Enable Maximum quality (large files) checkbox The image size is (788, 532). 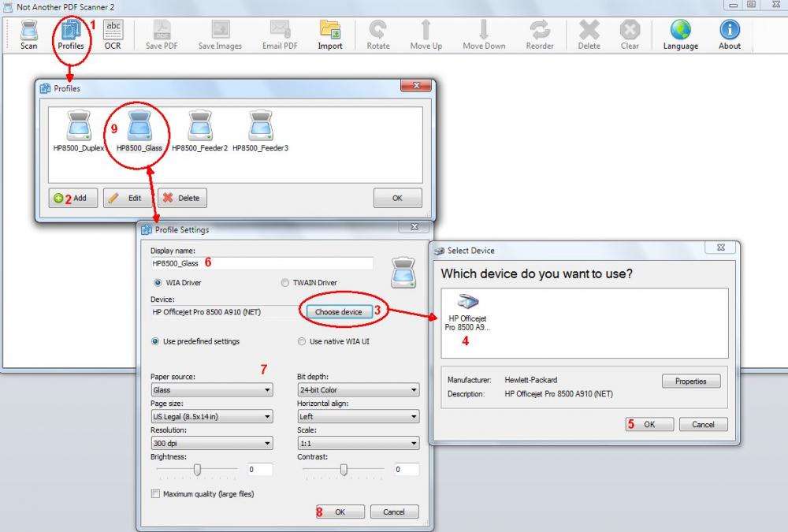(155, 494)
